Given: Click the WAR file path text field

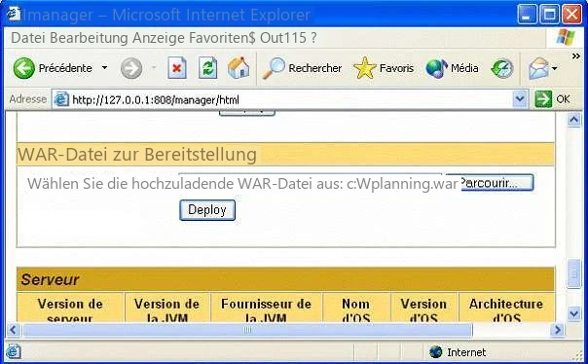Looking at the screenshot, I should tap(311, 182).
